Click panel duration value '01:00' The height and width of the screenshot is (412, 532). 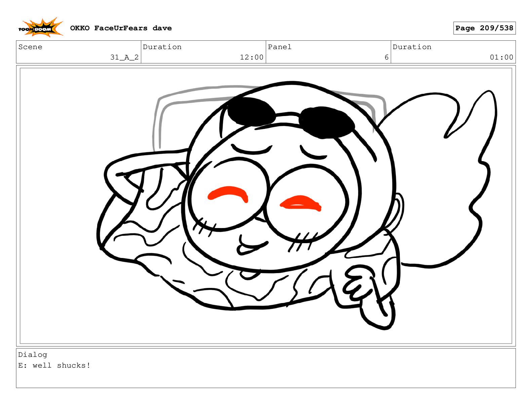501,58
